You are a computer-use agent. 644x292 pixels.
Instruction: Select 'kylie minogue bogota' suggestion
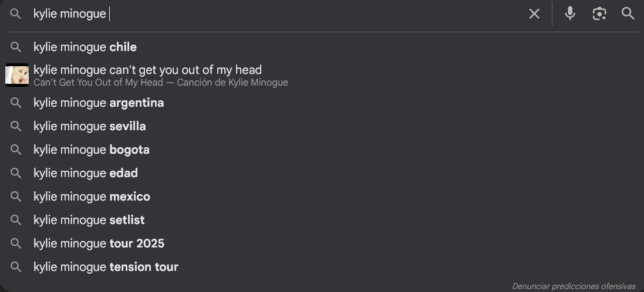pos(322,150)
